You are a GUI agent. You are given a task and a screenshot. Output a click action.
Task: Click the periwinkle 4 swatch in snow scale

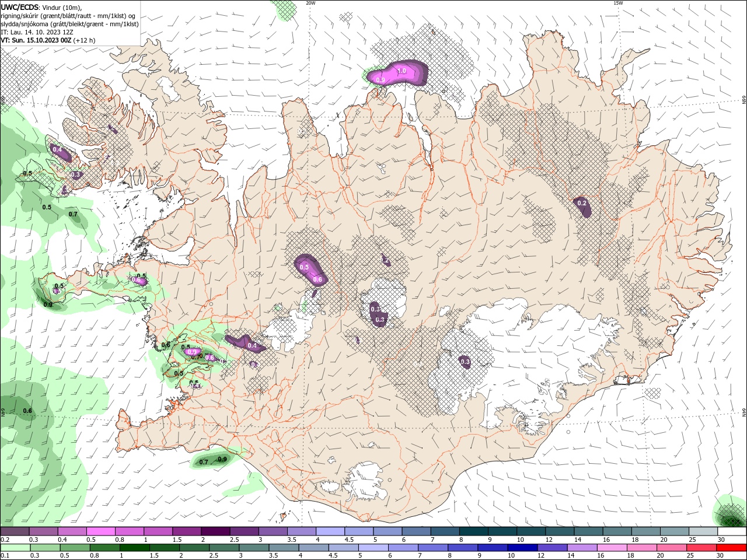pos(330,531)
